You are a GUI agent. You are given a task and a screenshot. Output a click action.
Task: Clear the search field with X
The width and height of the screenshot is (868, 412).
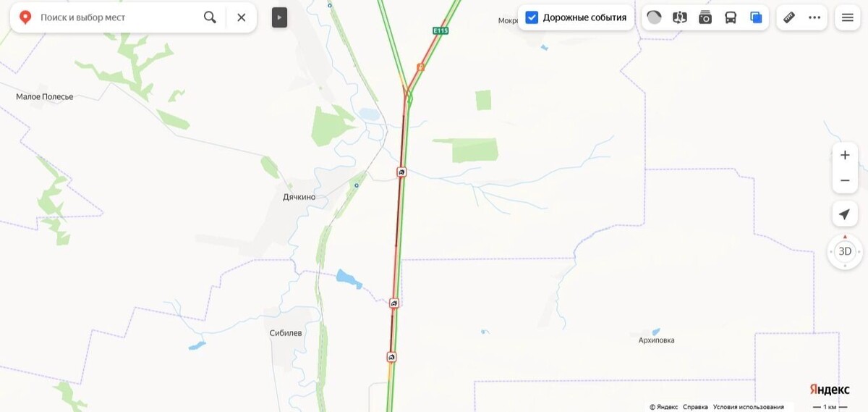[242, 17]
